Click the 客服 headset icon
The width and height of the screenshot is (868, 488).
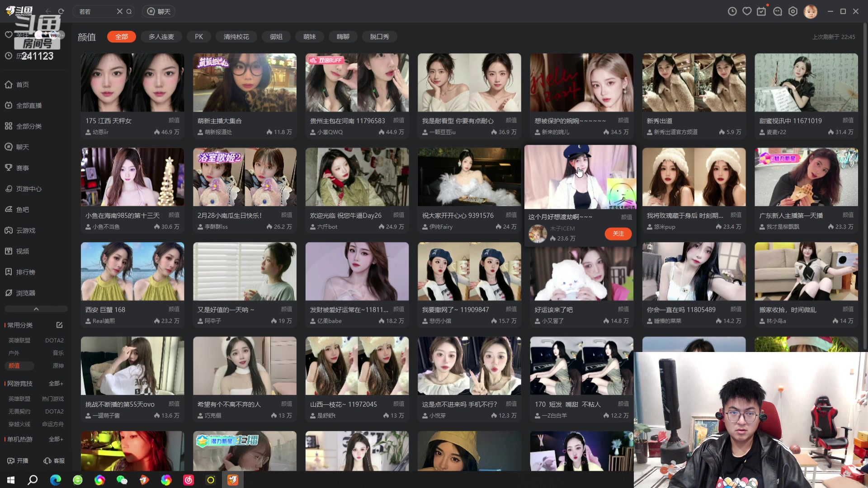pyautogui.click(x=47, y=460)
